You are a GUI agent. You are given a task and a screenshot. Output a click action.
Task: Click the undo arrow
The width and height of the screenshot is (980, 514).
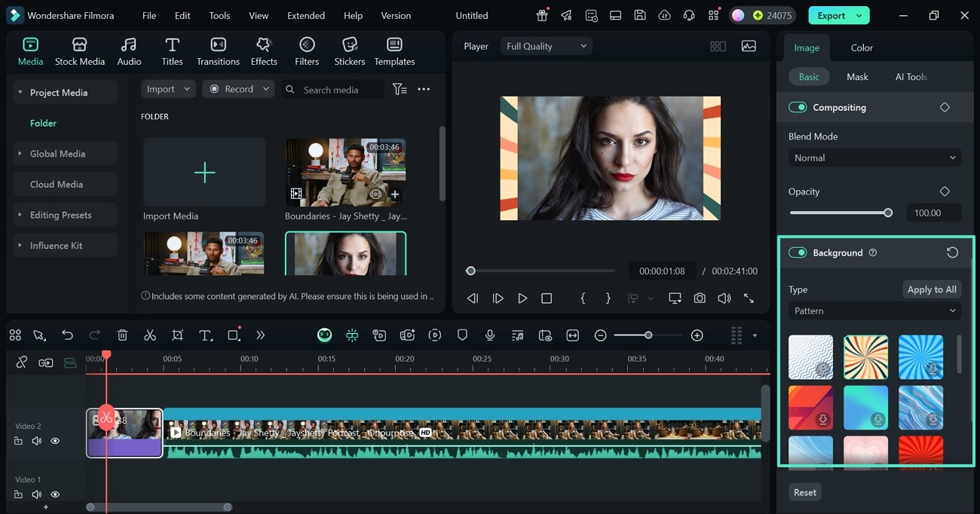tap(68, 335)
